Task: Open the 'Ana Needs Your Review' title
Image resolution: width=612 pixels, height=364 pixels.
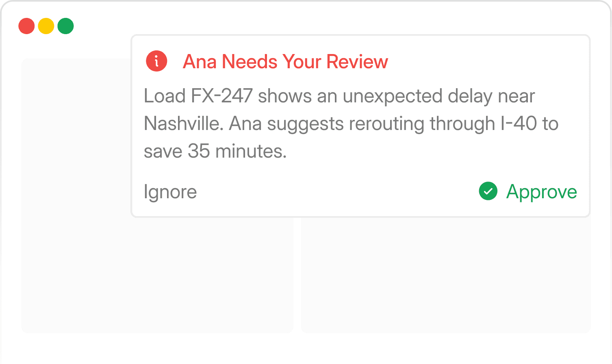Action: (285, 62)
